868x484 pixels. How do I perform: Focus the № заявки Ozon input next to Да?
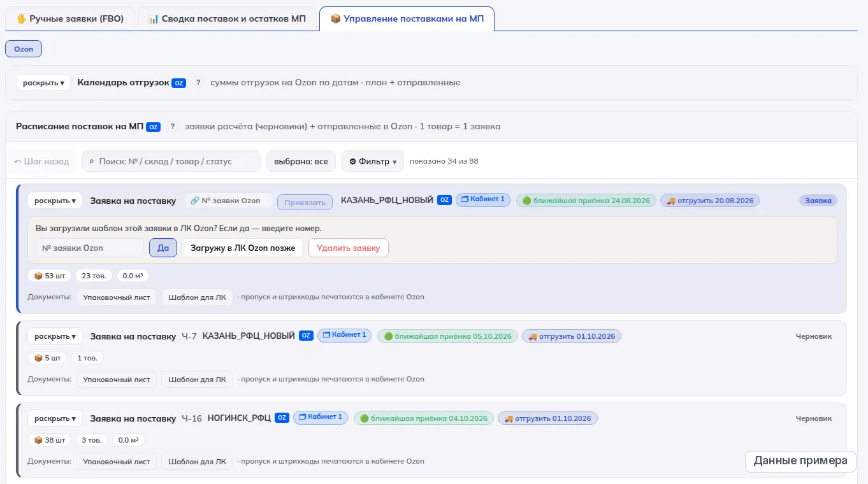pos(90,248)
